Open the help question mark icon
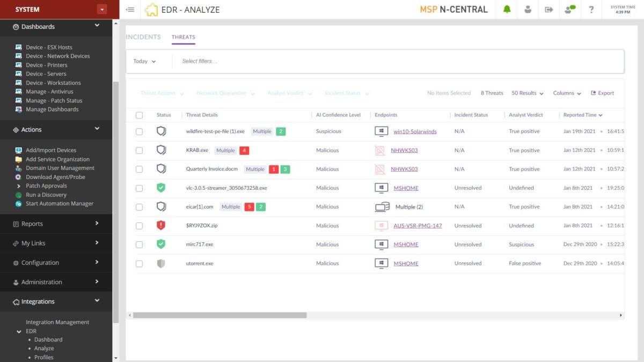This screenshot has width=644, height=362. (591, 9)
